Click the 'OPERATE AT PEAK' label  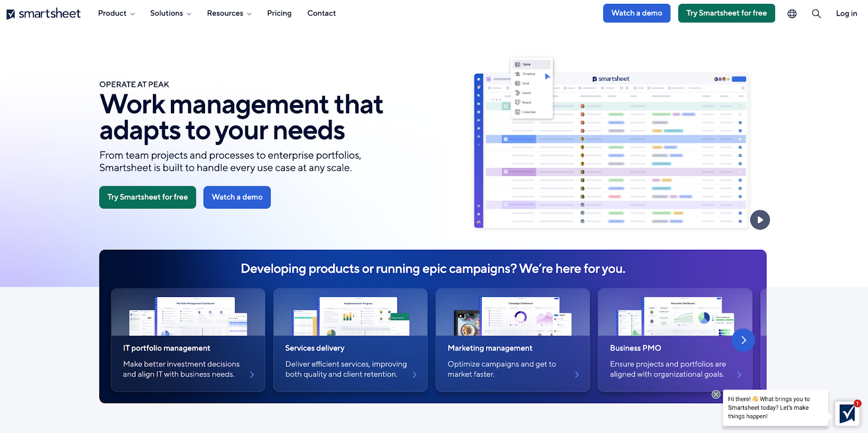(135, 85)
